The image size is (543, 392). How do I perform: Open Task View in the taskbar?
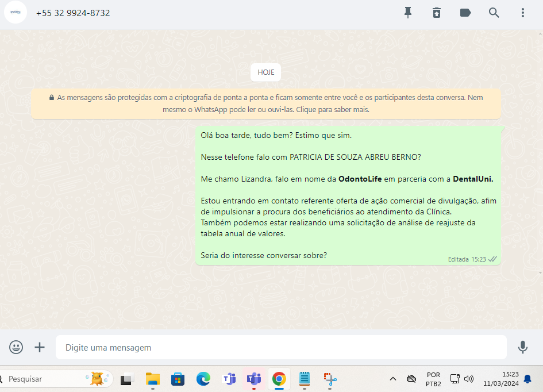tap(128, 379)
